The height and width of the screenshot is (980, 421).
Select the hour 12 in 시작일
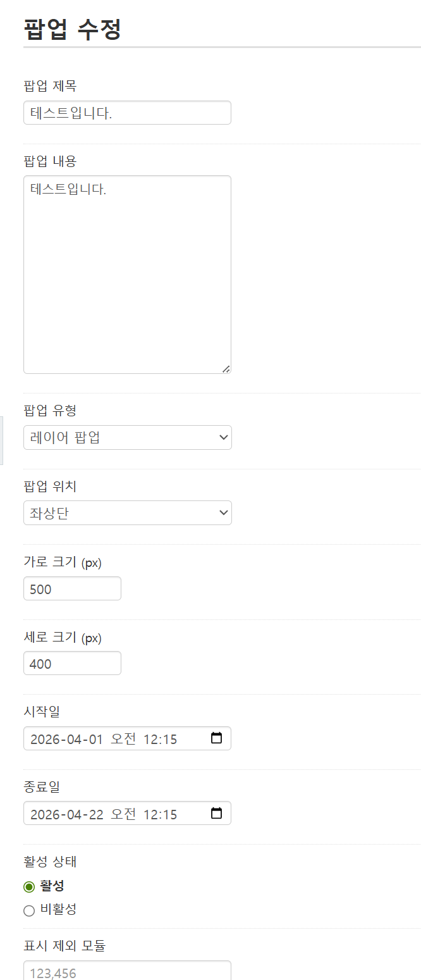(x=150, y=740)
